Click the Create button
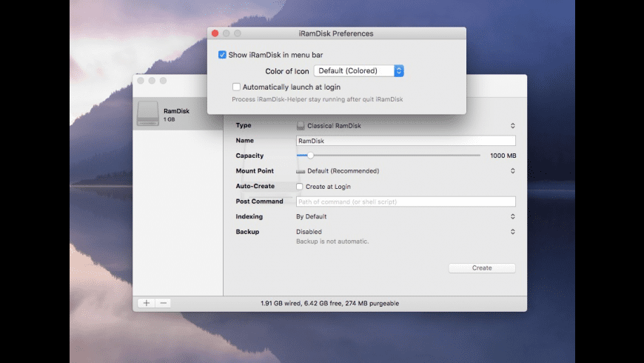Image resolution: width=644 pixels, height=363 pixels. [x=482, y=267]
